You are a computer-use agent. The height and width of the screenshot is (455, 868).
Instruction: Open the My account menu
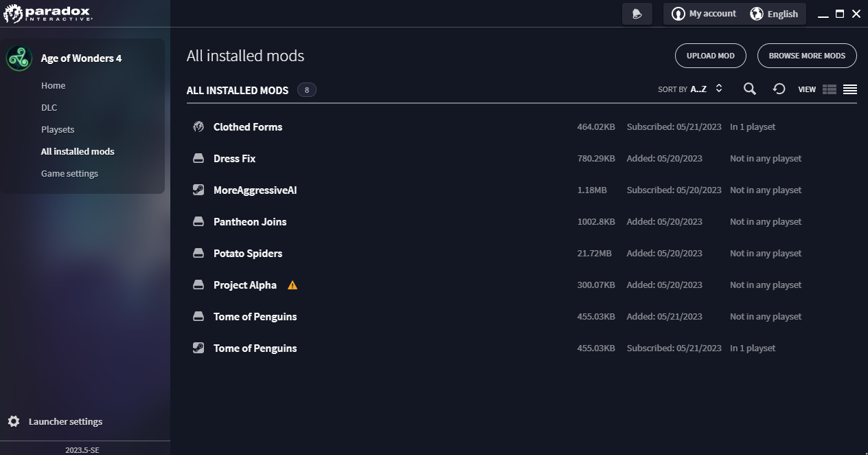point(704,14)
